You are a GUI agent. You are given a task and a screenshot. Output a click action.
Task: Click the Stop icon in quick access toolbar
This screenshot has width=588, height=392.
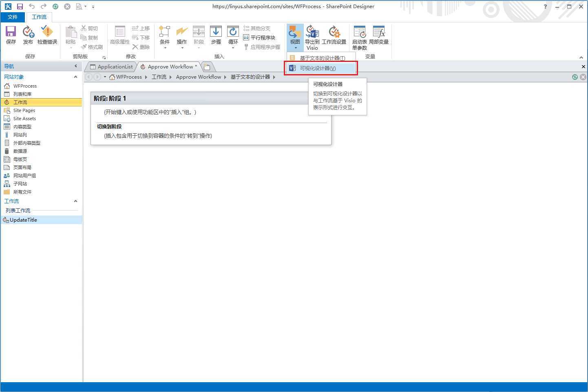pyautogui.click(x=67, y=6)
